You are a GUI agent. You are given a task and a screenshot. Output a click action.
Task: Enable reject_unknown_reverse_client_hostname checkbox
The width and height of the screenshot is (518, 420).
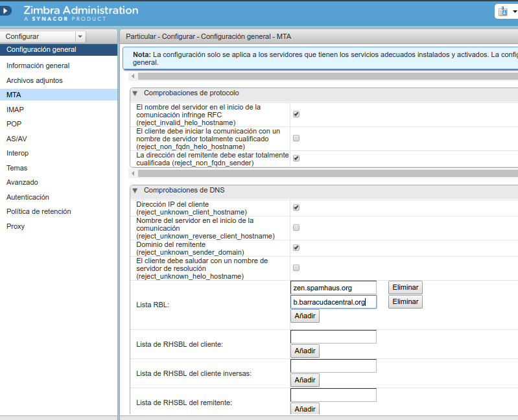pos(296,227)
